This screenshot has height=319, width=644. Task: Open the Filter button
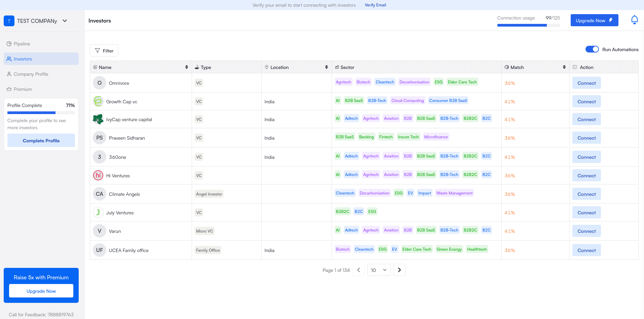click(104, 50)
